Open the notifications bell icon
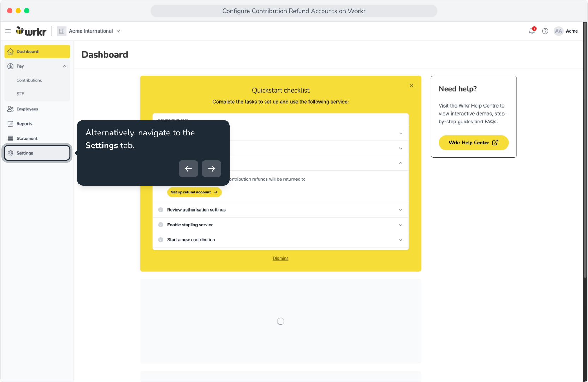The image size is (588, 382). pos(532,31)
